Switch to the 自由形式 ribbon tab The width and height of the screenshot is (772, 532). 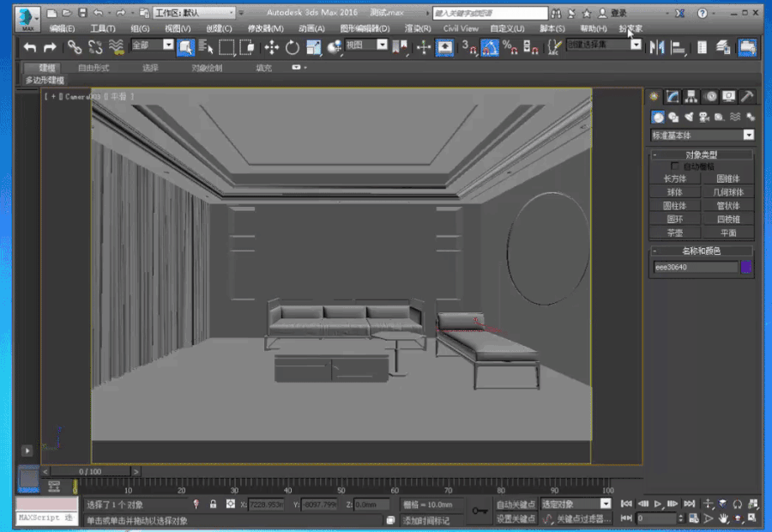93,68
